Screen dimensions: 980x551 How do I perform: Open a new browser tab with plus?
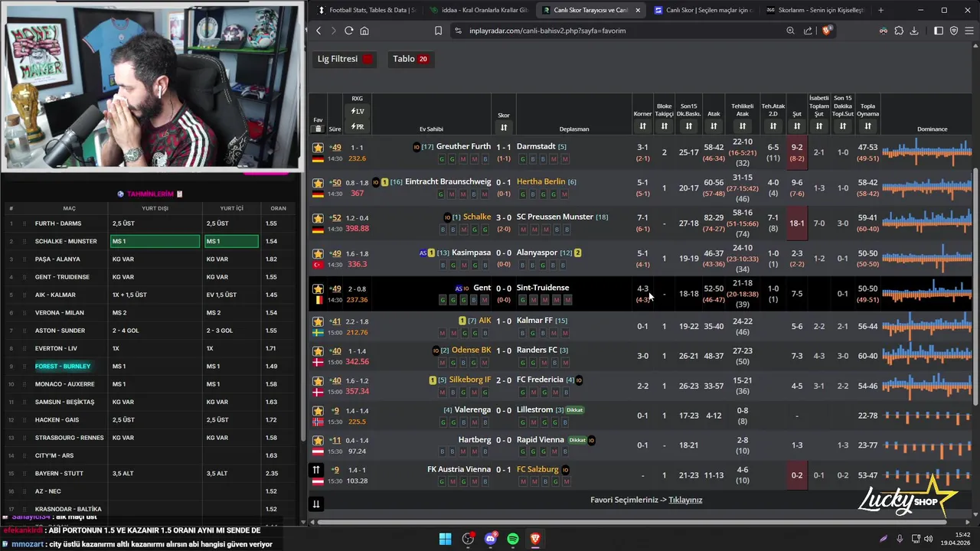(x=880, y=10)
